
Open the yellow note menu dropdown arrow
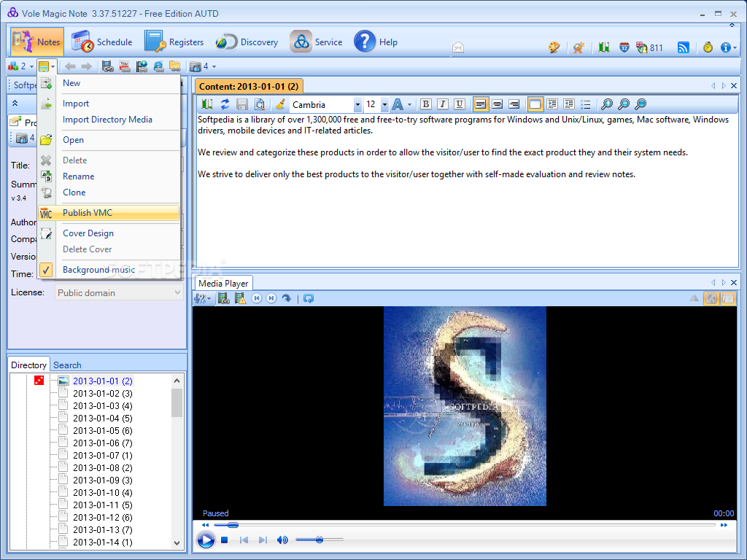coord(53,66)
